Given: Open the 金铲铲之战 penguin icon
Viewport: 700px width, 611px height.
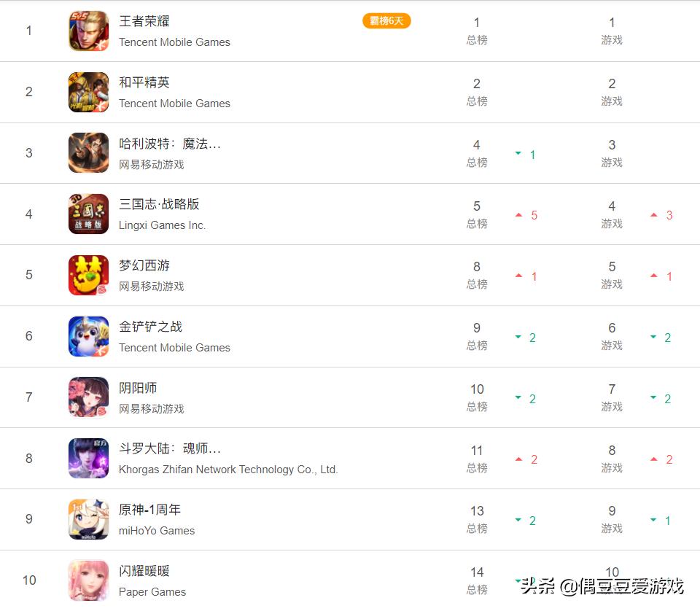Looking at the screenshot, I should tap(88, 336).
